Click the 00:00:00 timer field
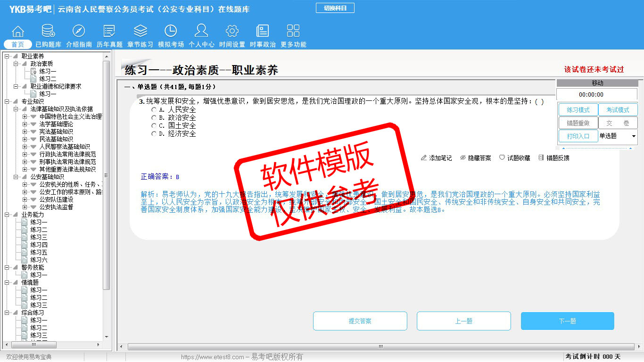The height and width of the screenshot is (362, 644). pos(597,94)
